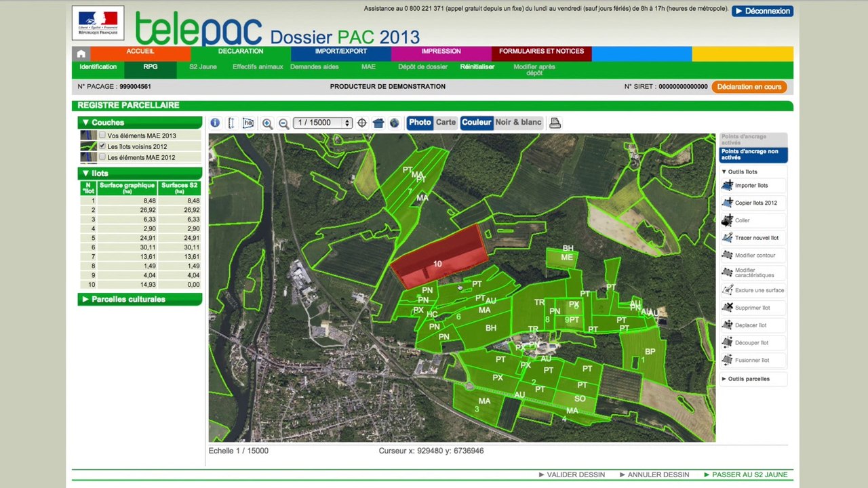Select îlot row 2 with 26,92 ha
This screenshot has width=868, height=488.
click(x=140, y=210)
